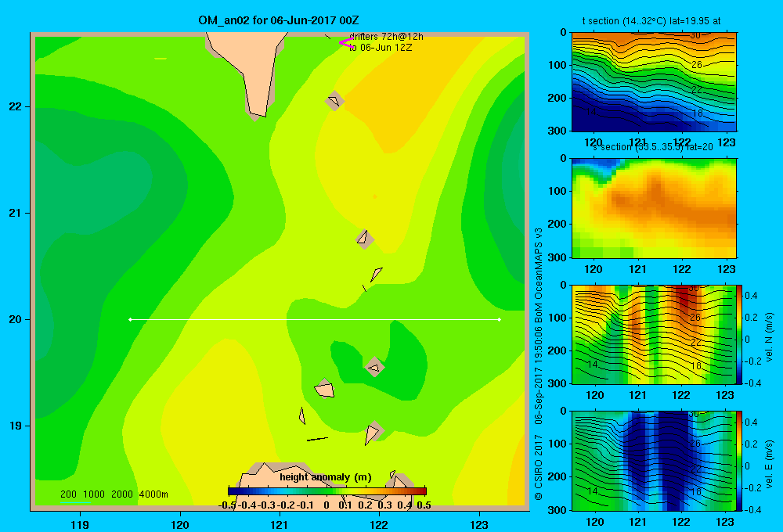
Task: Select the height anomaly color bar
Action: pos(327,491)
